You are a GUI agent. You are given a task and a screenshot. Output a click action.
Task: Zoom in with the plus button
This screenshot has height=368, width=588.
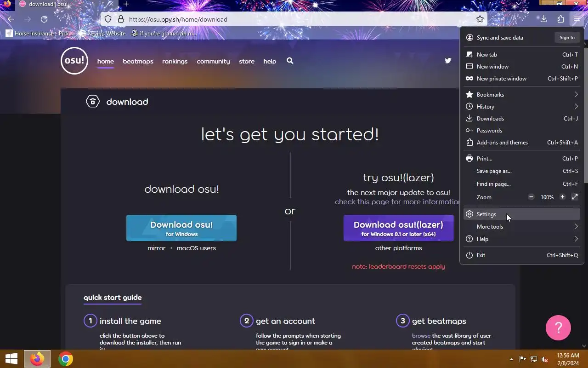click(562, 197)
